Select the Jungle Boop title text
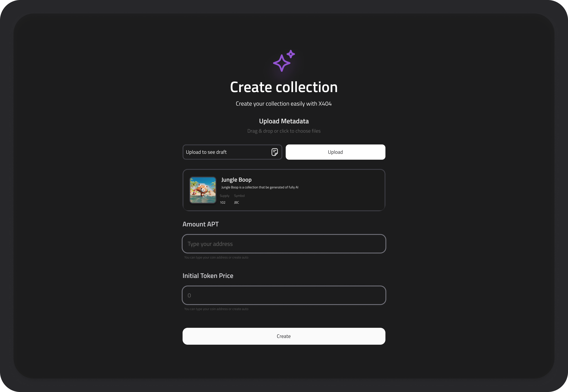568x392 pixels. 236,180
